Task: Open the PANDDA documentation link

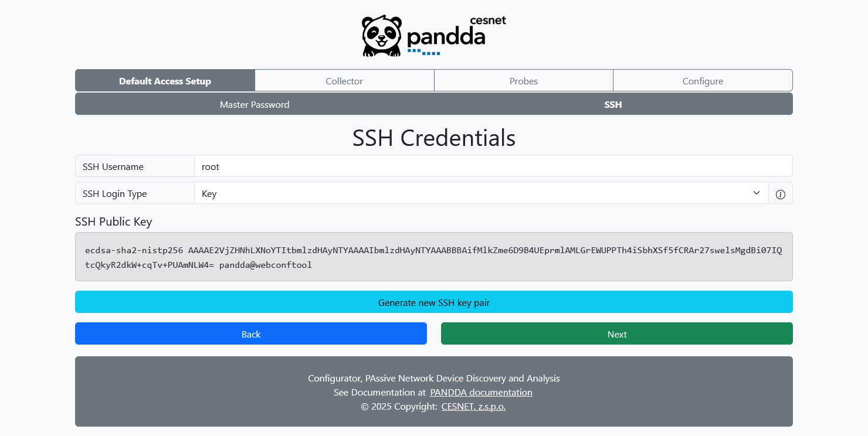Action: coord(481,392)
